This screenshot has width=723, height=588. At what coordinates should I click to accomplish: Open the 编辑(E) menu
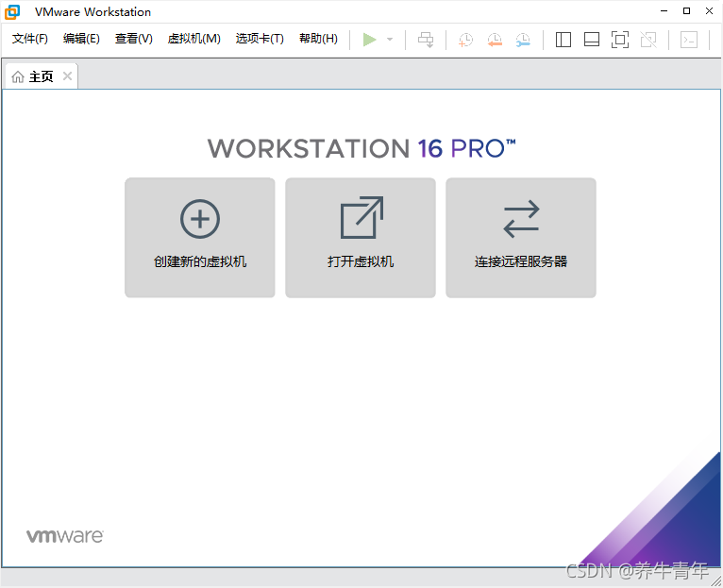click(81, 39)
